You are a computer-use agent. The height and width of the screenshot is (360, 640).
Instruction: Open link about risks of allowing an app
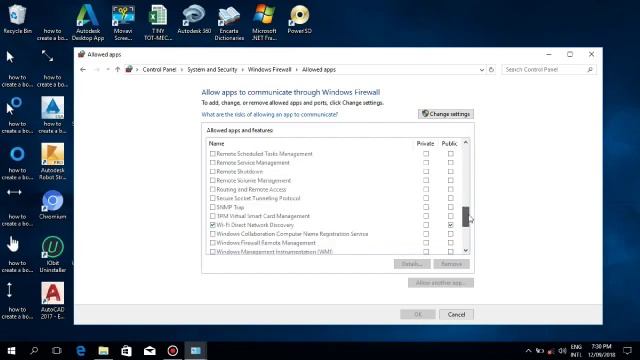pyautogui.click(x=269, y=115)
